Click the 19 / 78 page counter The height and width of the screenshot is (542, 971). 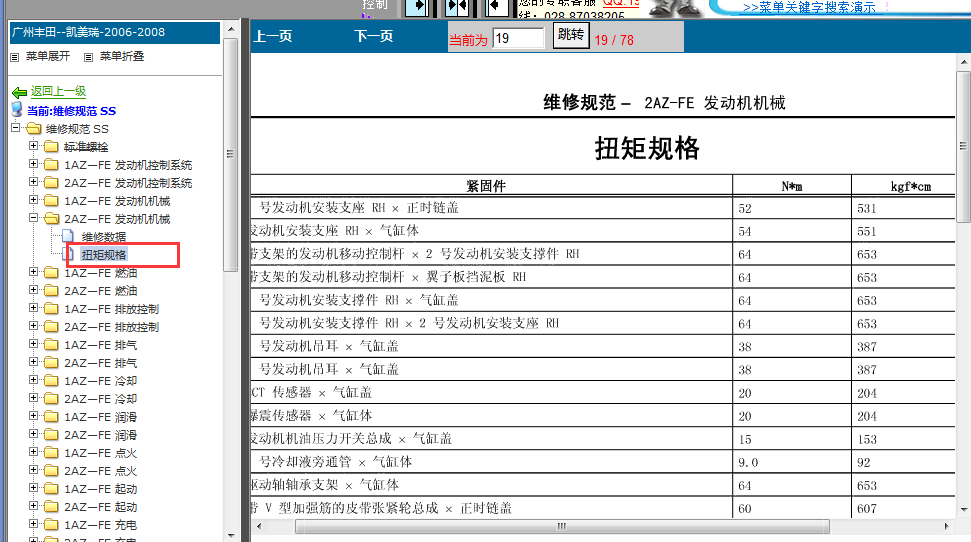coord(614,40)
